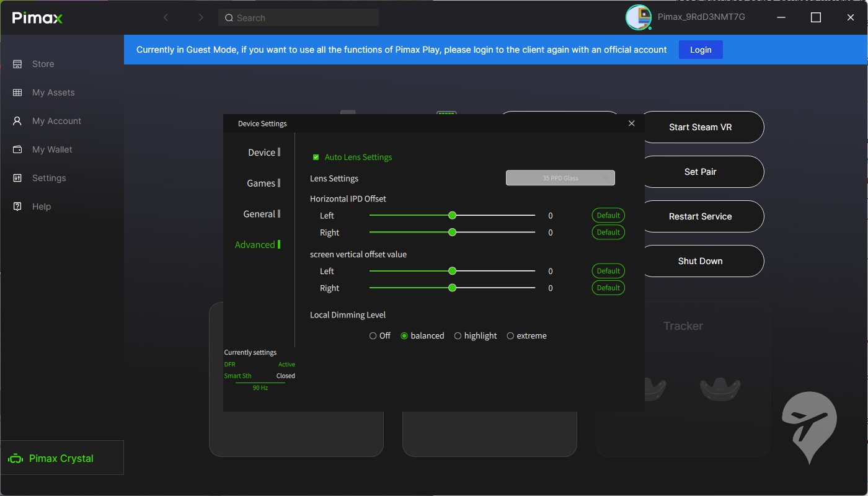Click the My Account person icon
Screen dimensions: 868x496
17,121
